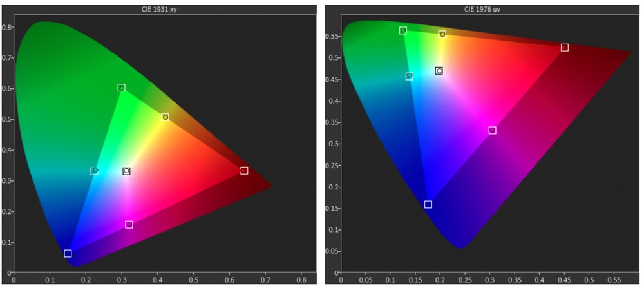
Task: Click '0.7' on the CIE 1931 vertical axis
Action: 8,58
